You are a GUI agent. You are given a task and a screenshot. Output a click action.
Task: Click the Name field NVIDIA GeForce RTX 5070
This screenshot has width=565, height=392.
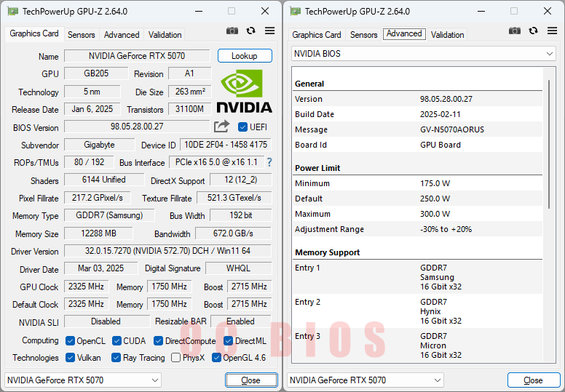[137, 56]
